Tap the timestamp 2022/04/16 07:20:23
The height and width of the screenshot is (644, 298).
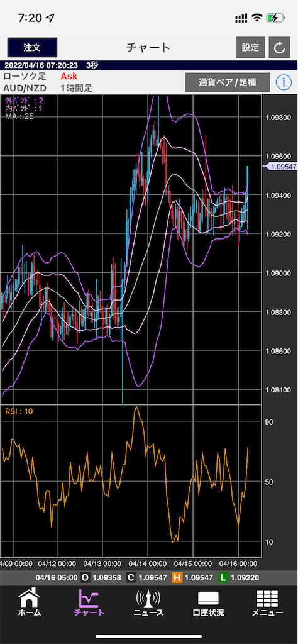pos(42,65)
